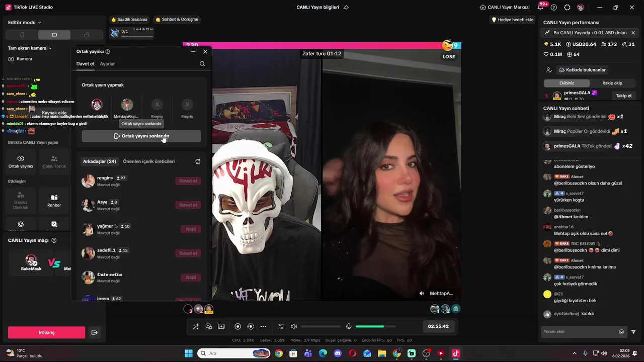This screenshot has height=362, width=644.
Task: Open TikTok LIVE Studio settings gear
Action: pos(568,8)
